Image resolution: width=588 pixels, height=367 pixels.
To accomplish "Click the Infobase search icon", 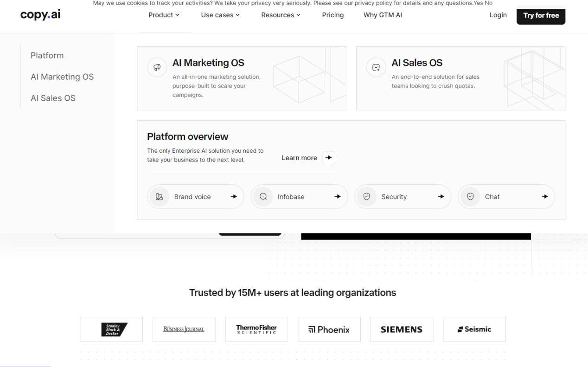I will coord(263,197).
